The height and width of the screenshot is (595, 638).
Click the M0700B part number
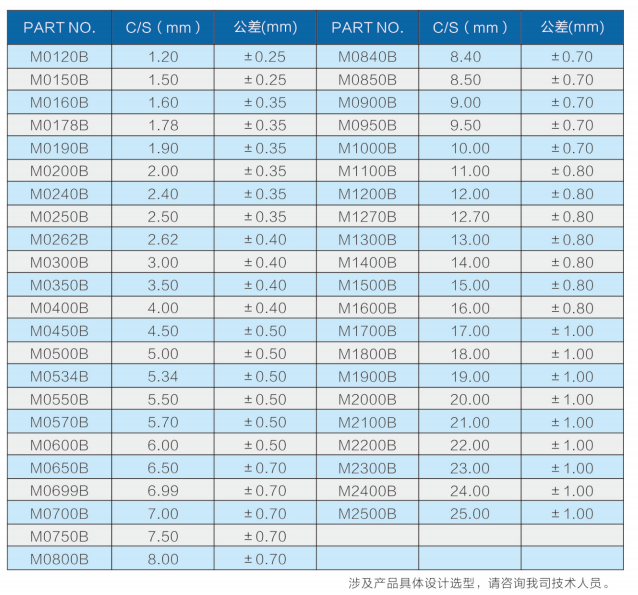pos(59,514)
